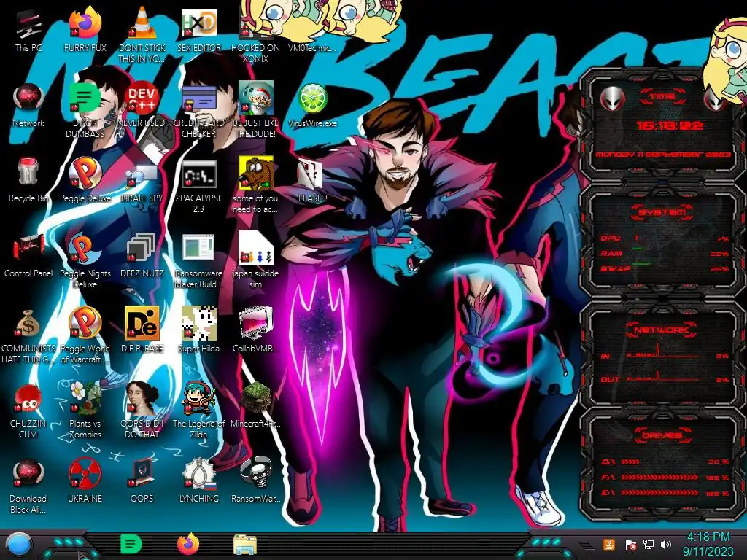Open the VM0Technic... desktop icon
Screen dimensions: 747x560
coord(312,47)
